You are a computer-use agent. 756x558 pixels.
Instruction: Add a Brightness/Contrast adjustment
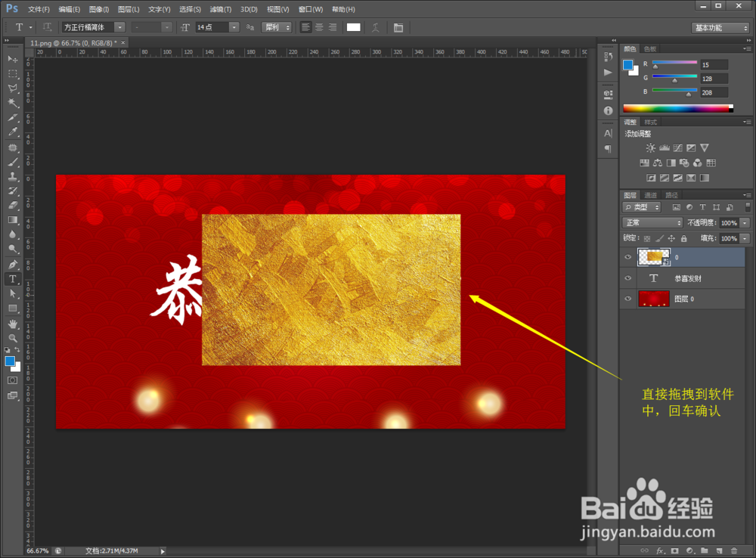[x=650, y=147]
